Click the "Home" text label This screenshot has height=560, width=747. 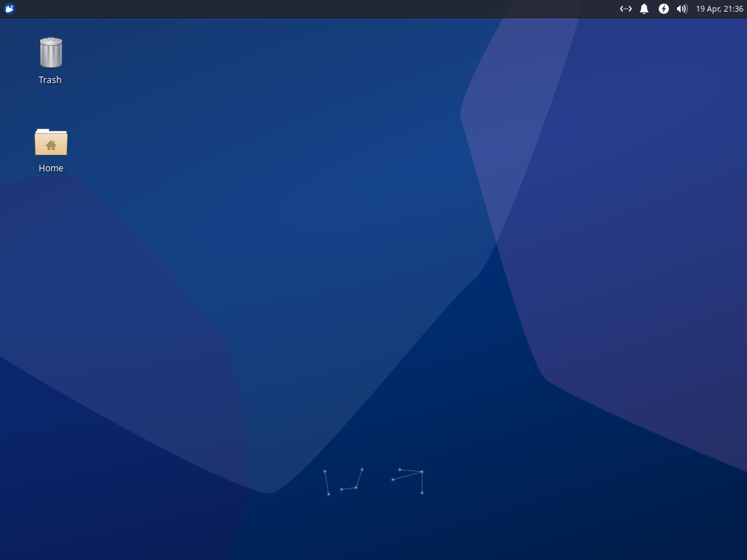(50, 168)
